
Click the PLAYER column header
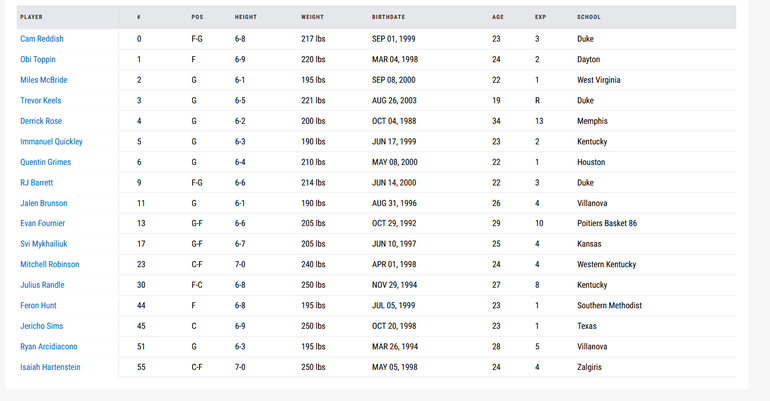tap(31, 17)
